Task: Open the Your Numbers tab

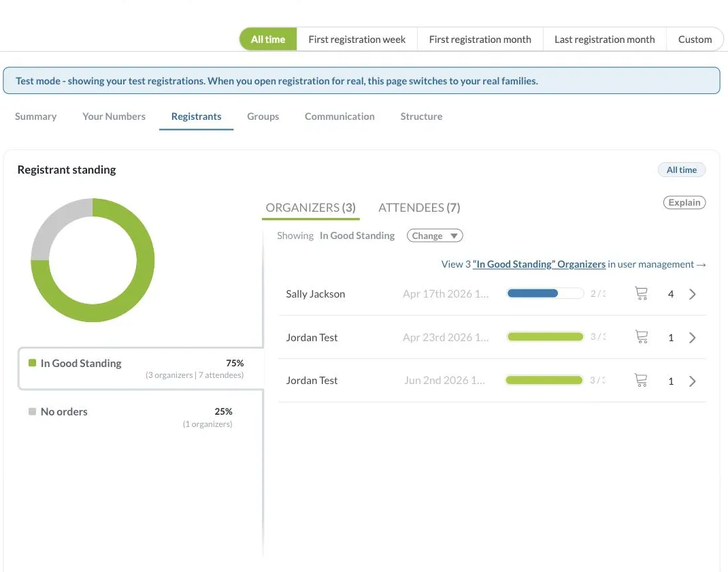Action: [x=114, y=116]
